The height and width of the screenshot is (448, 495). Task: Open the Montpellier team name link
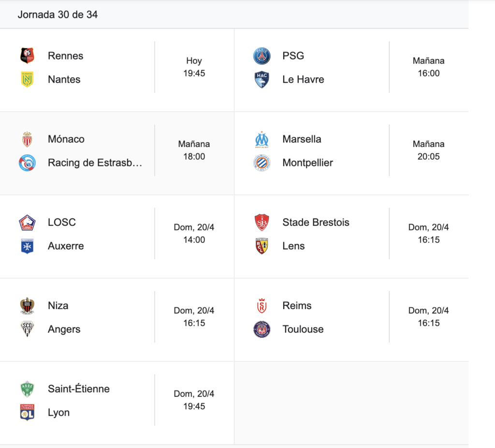(x=307, y=163)
